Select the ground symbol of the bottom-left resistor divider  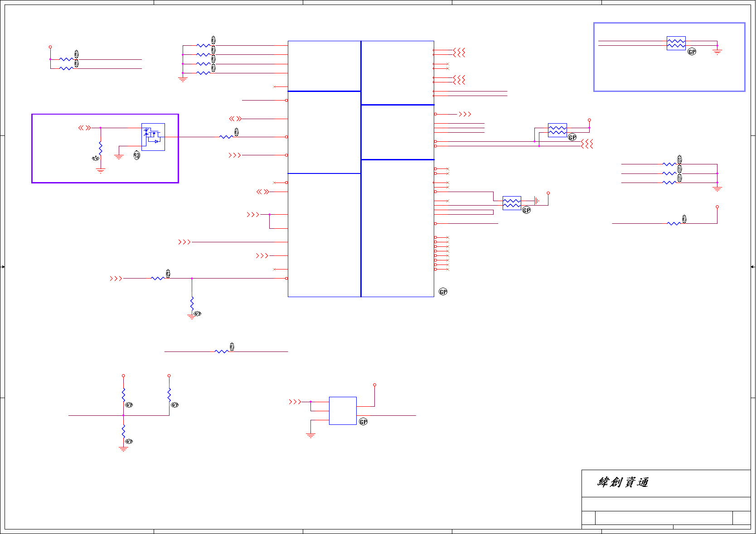123,449
